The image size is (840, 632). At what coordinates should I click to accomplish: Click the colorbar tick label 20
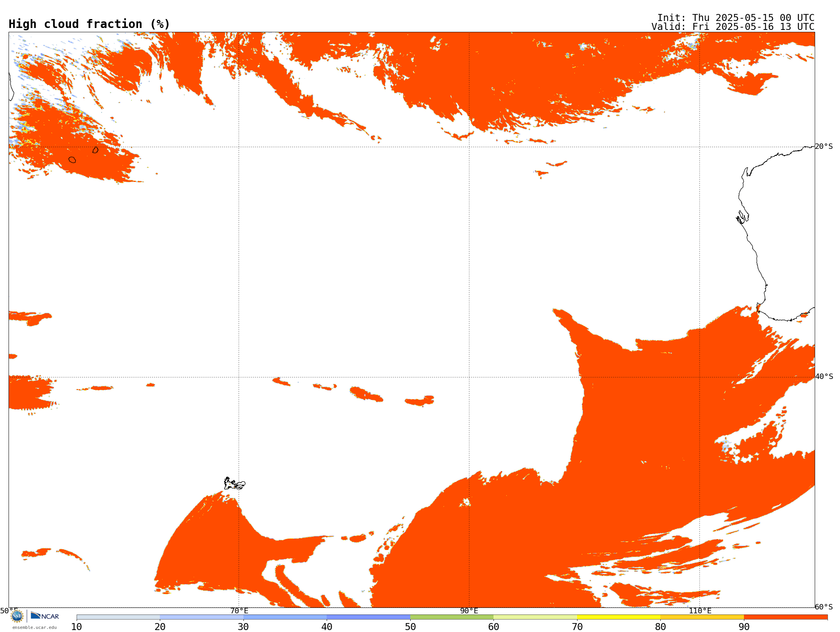pos(160,627)
